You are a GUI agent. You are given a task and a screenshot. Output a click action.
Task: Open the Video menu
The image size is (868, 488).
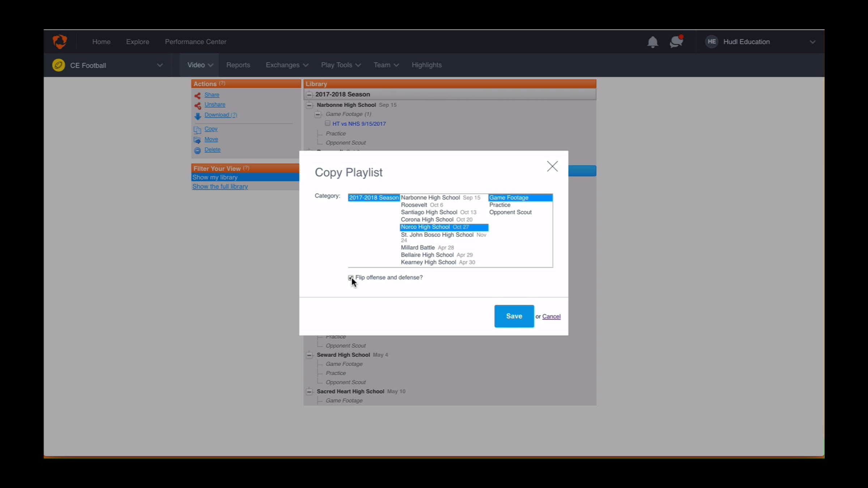[x=200, y=65]
